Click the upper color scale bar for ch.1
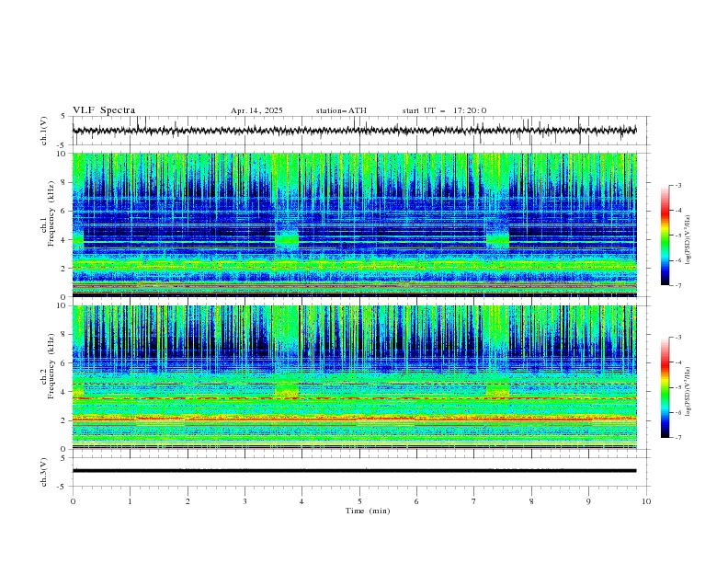This screenshot has height=563, width=728. click(665, 236)
